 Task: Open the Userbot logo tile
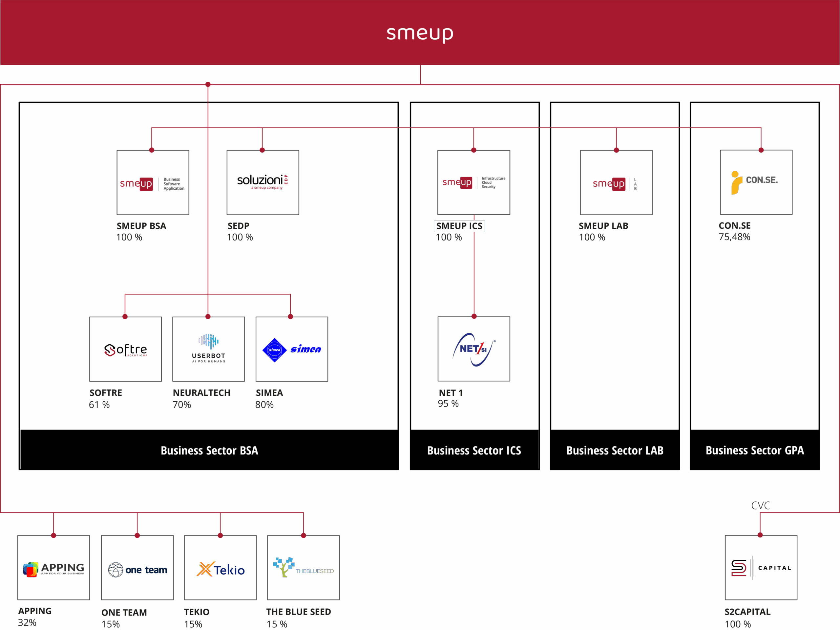coord(208,349)
